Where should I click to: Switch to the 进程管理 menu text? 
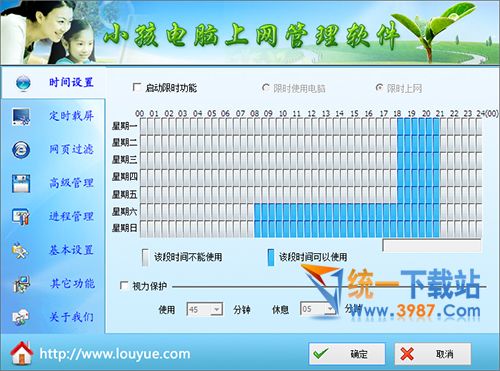pyautogui.click(x=71, y=216)
